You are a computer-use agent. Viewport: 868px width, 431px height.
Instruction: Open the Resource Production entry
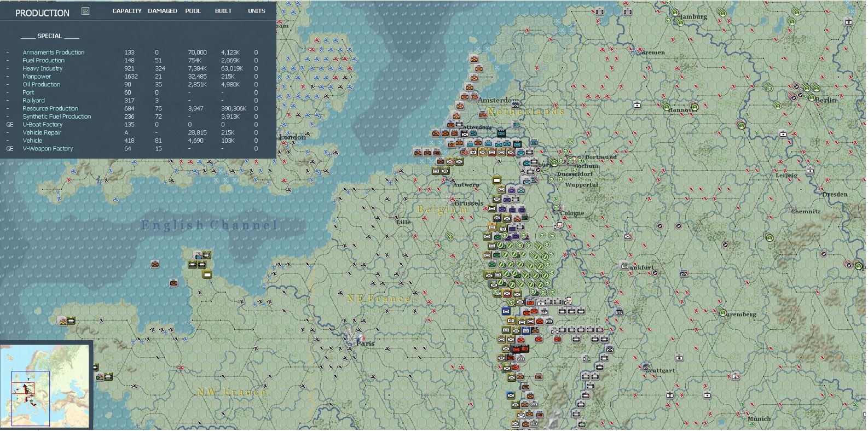[50, 108]
